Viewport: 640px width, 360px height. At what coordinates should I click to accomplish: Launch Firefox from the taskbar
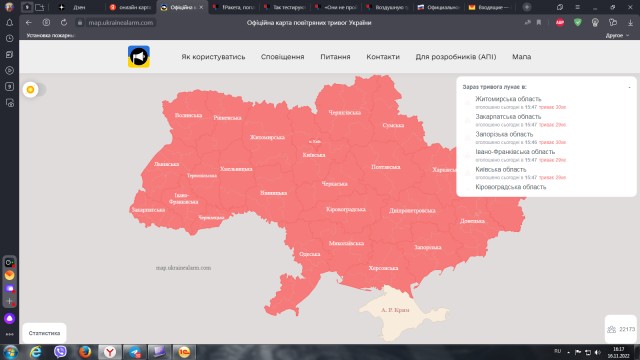[x=85, y=351]
